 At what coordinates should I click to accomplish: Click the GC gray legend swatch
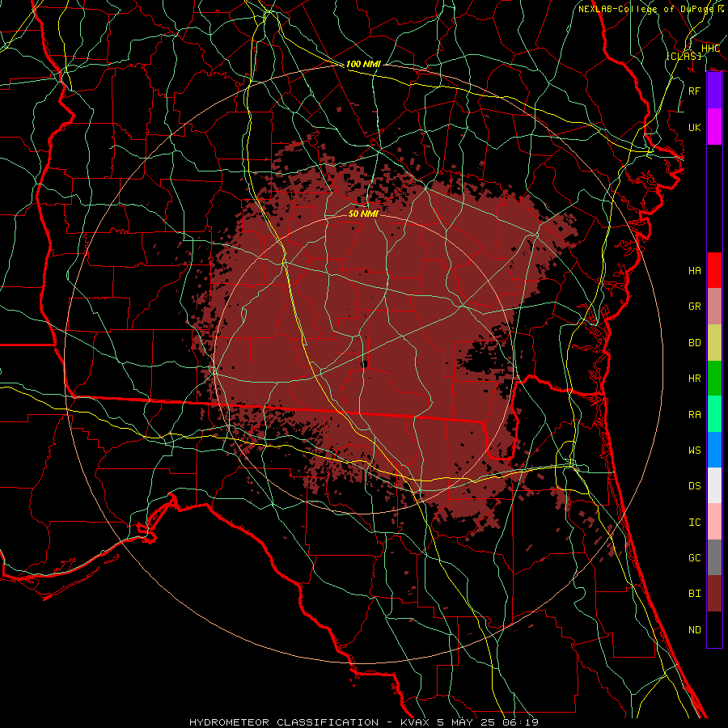click(x=714, y=557)
